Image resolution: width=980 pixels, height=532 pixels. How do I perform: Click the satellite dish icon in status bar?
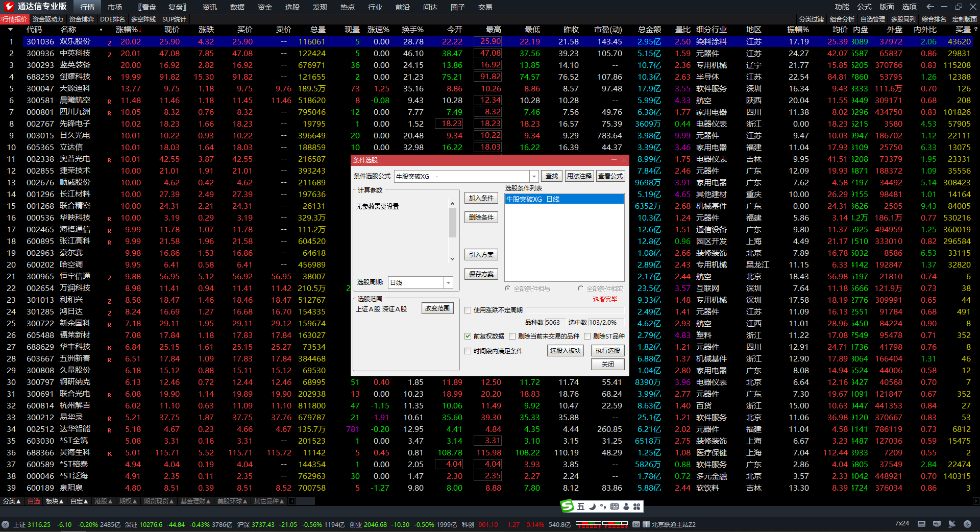952,524
